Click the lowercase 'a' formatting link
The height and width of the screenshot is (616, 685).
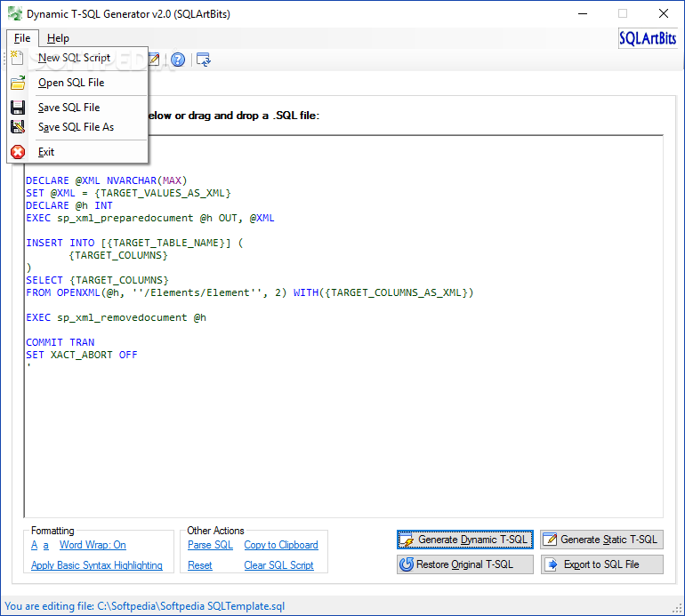pos(46,545)
